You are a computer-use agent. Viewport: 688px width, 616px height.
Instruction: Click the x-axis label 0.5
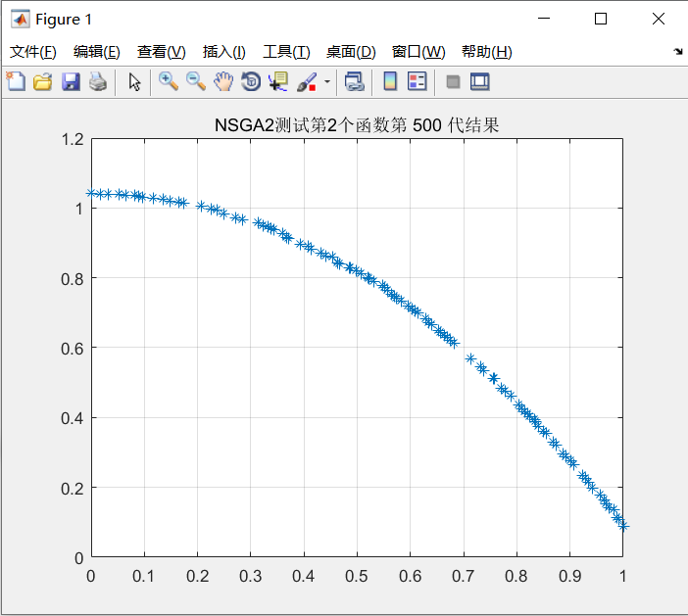[357, 576]
